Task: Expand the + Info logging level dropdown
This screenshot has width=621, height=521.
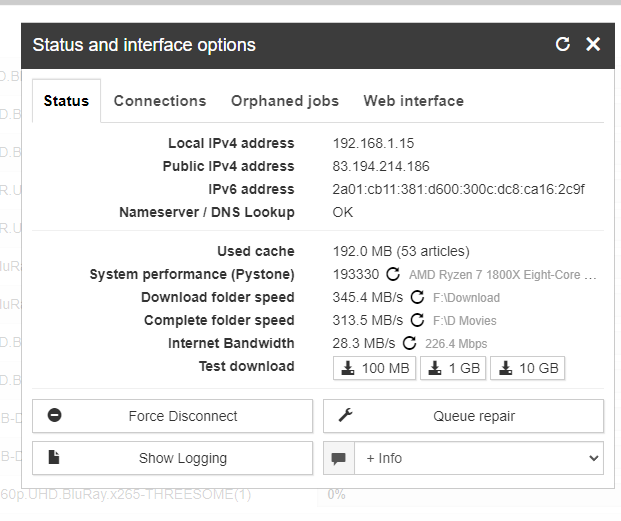Action: click(x=479, y=458)
